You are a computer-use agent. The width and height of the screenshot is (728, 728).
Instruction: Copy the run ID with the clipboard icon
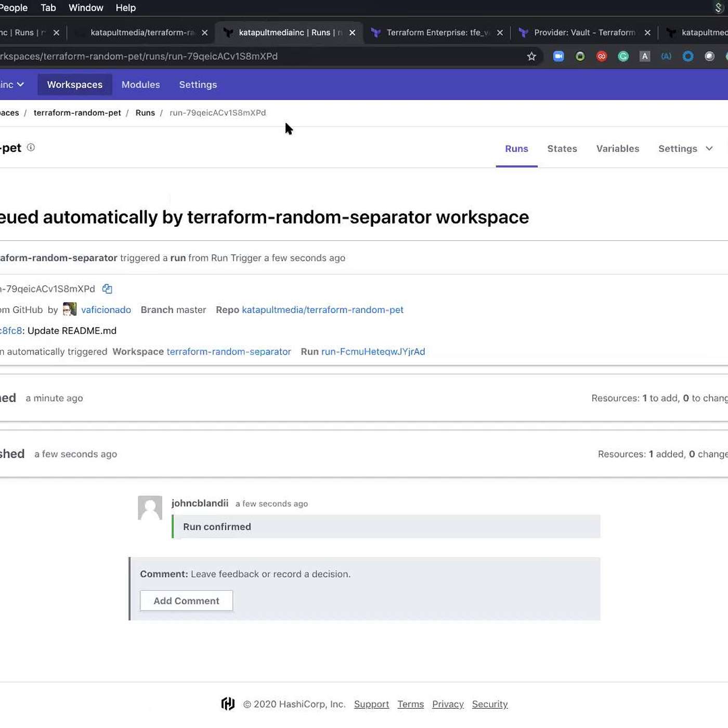click(x=107, y=289)
